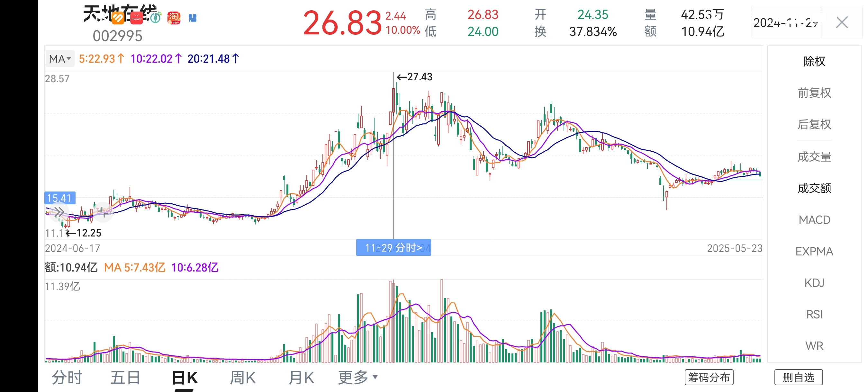Click the double-arrow chart scroll icon

click(59, 212)
